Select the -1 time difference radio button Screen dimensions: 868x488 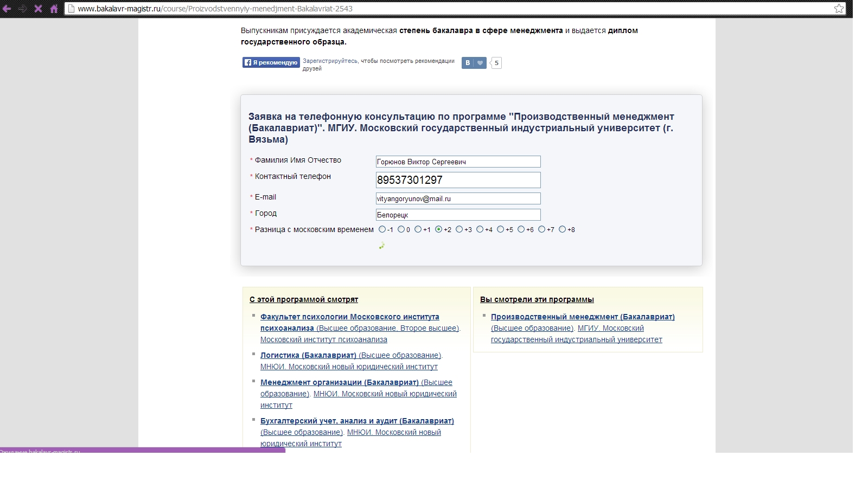tap(382, 229)
